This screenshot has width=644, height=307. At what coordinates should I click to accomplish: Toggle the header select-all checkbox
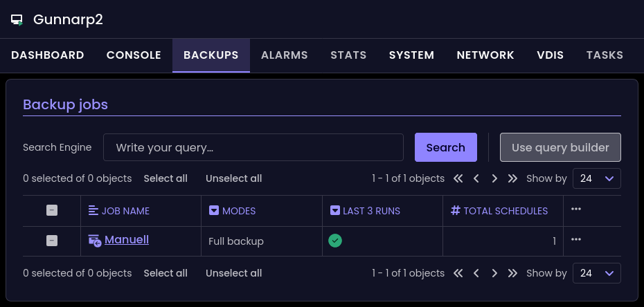click(52, 211)
